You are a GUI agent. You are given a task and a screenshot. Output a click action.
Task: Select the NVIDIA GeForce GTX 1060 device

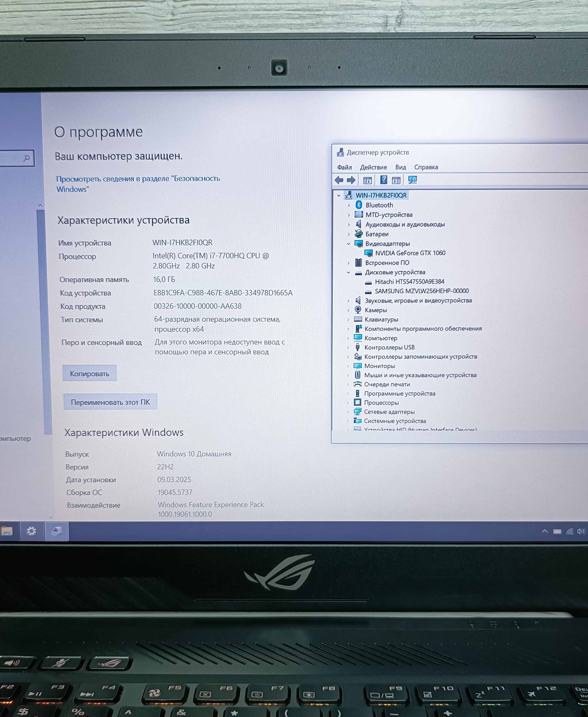tap(410, 253)
